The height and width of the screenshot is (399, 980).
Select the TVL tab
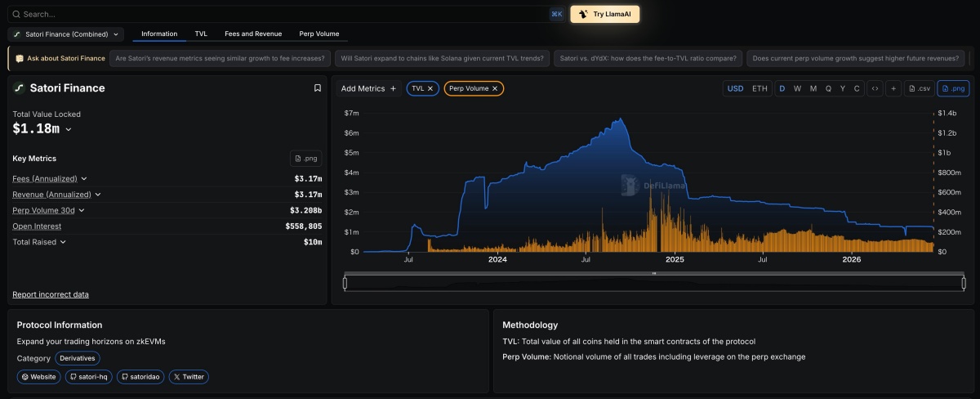point(201,34)
